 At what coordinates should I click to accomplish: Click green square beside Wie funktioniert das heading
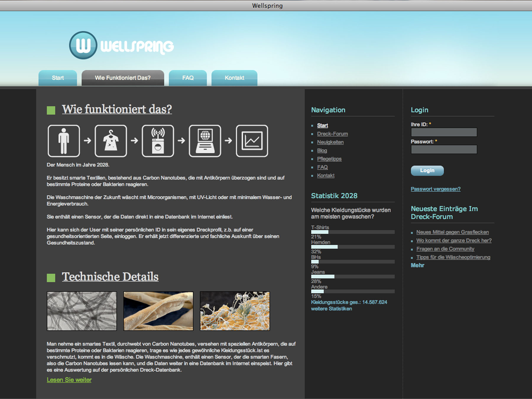click(51, 110)
